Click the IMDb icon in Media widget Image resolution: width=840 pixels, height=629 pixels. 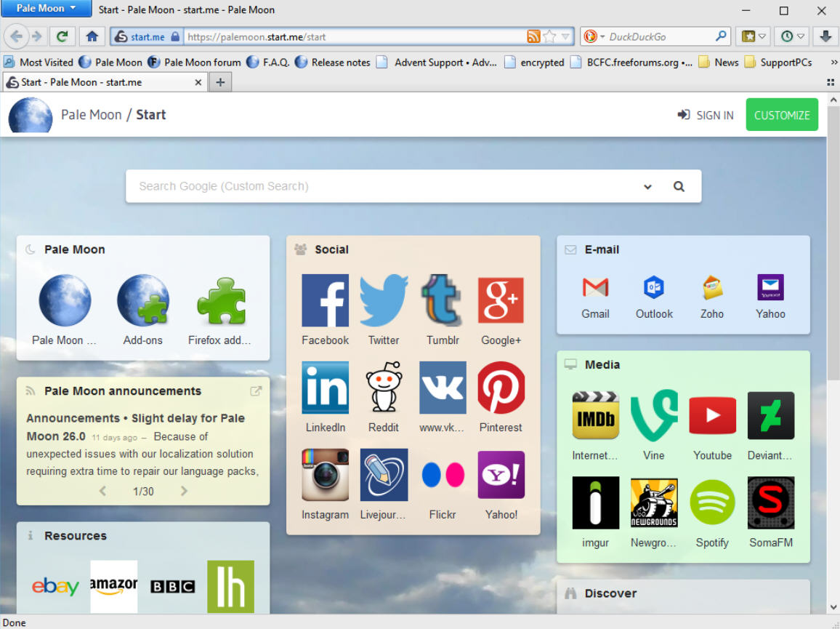click(x=595, y=415)
